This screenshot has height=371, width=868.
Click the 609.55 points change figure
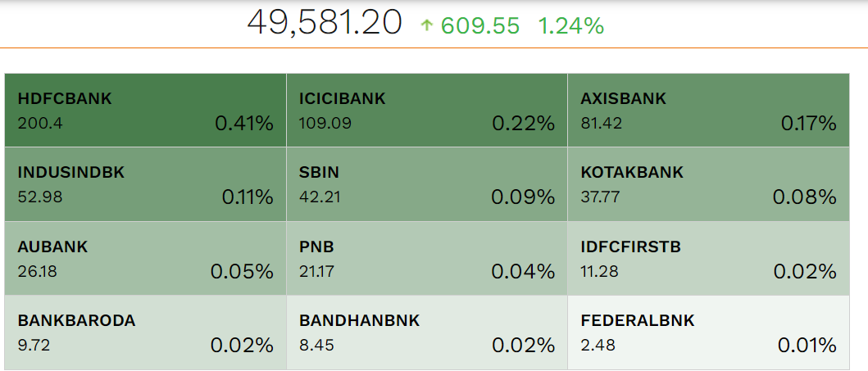pos(480,25)
